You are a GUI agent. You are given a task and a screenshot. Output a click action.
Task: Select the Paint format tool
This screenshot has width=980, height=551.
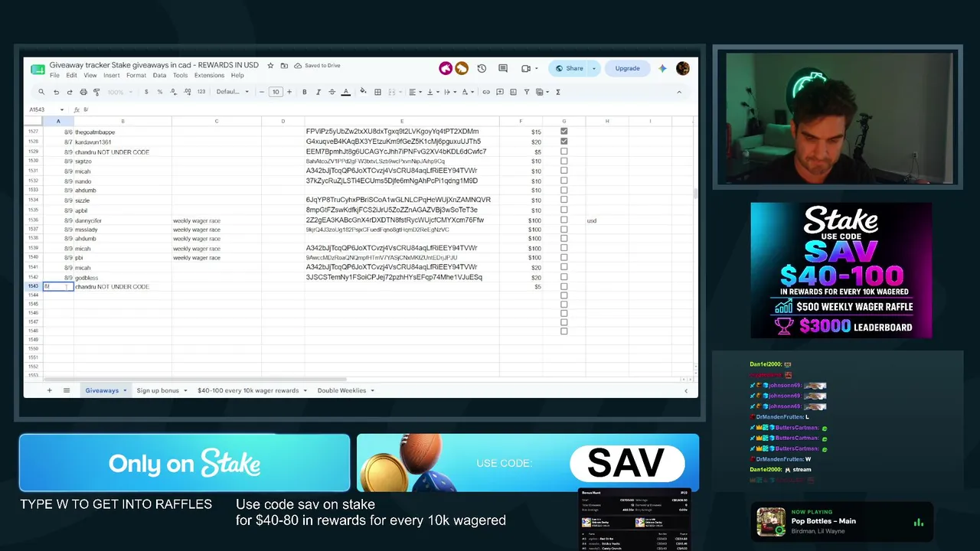click(x=96, y=92)
